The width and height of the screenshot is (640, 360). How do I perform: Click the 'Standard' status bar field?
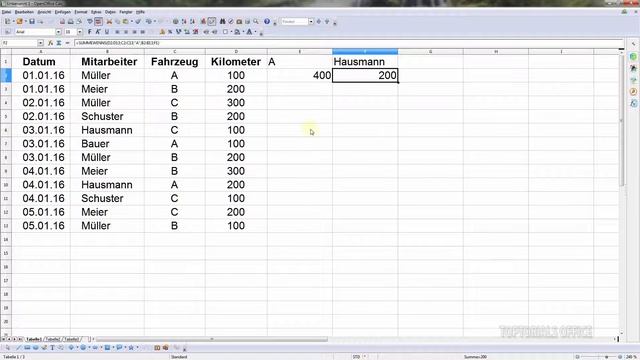[x=179, y=357]
